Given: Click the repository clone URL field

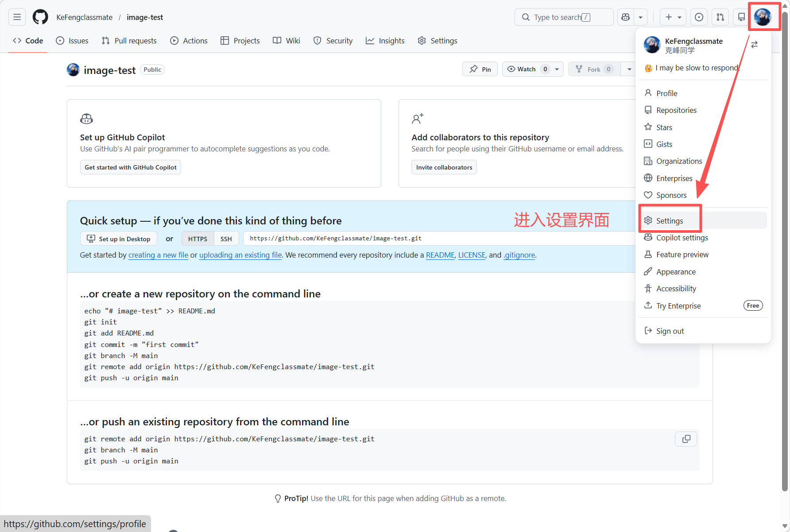Looking at the screenshot, I should coord(439,239).
